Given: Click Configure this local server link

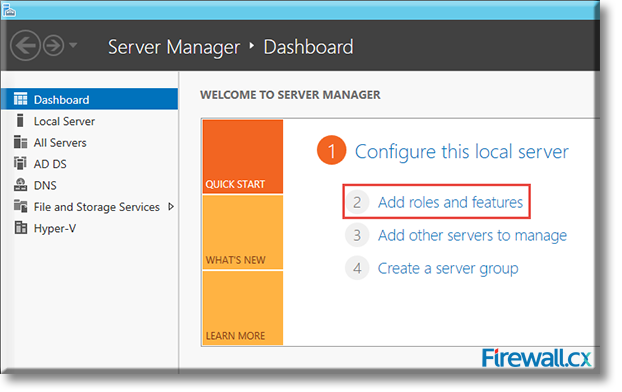Looking at the screenshot, I should pyautogui.click(x=461, y=152).
